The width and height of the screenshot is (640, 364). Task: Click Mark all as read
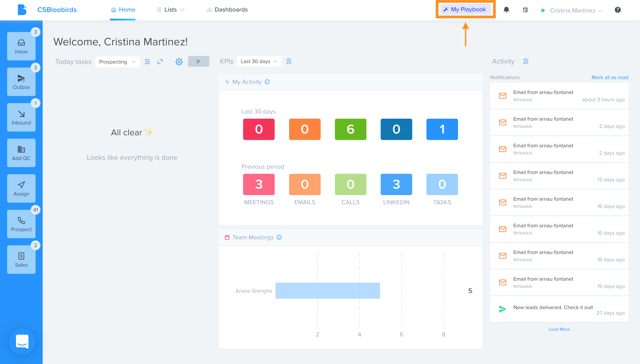point(610,78)
